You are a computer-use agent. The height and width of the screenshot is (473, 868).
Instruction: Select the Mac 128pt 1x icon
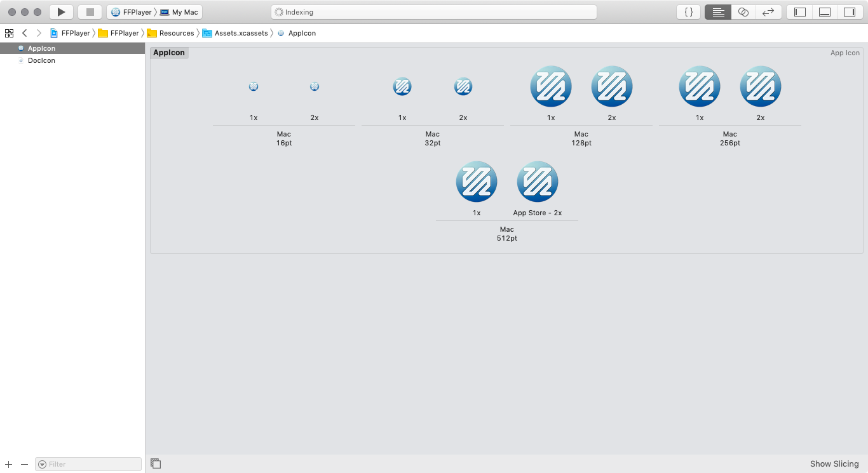[x=551, y=86]
